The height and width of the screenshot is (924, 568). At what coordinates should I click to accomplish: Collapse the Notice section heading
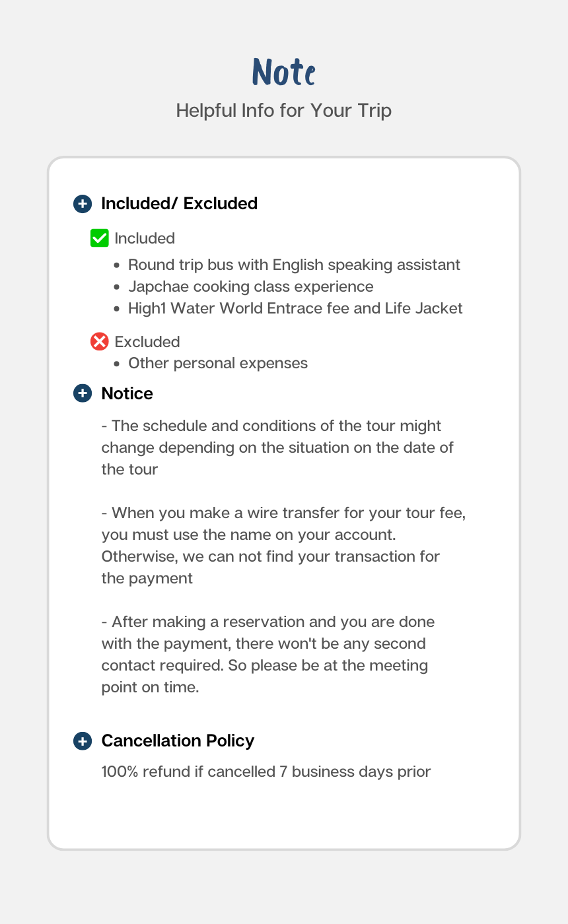coord(127,393)
